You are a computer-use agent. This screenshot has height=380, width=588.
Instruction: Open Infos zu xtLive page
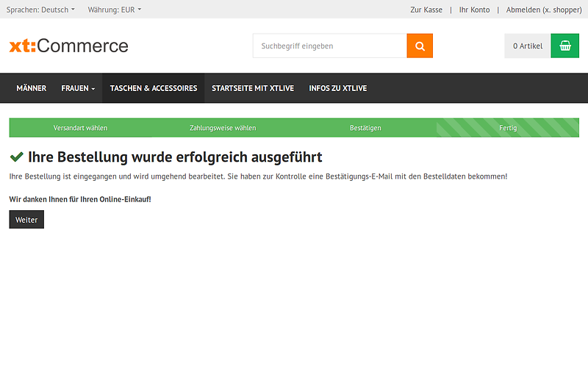click(337, 88)
